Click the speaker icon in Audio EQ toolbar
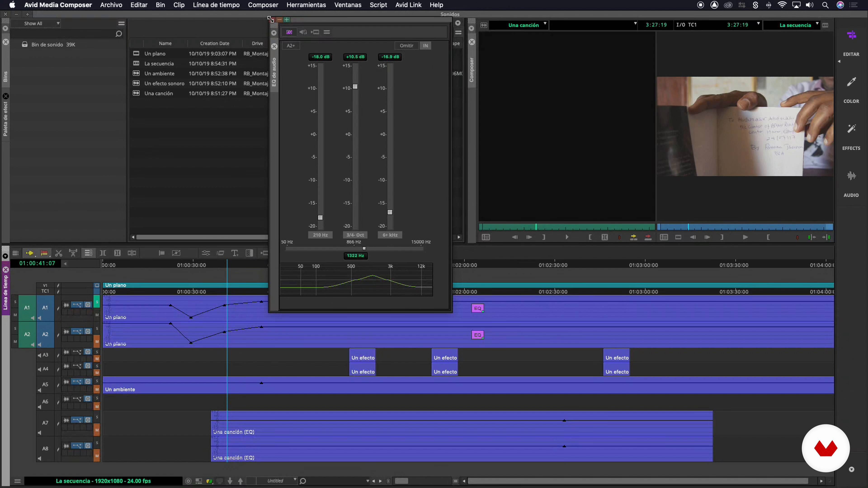Image resolution: width=868 pixels, height=488 pixels. [303, 32]
